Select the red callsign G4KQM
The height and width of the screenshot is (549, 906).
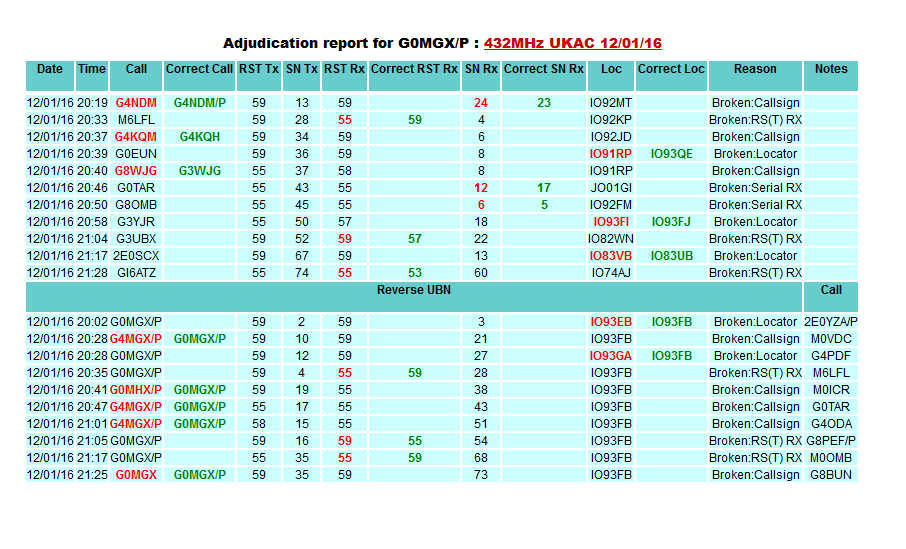136,137
